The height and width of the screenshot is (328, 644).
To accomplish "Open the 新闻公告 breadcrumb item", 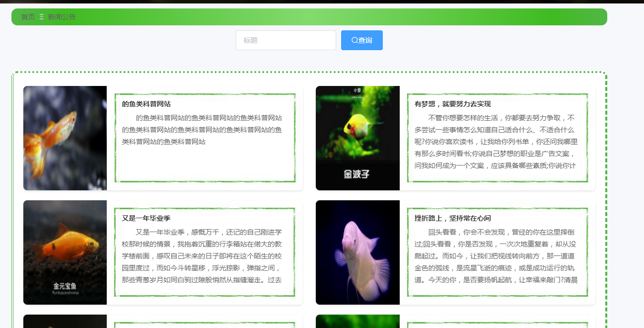I will (x=62, y=17).
